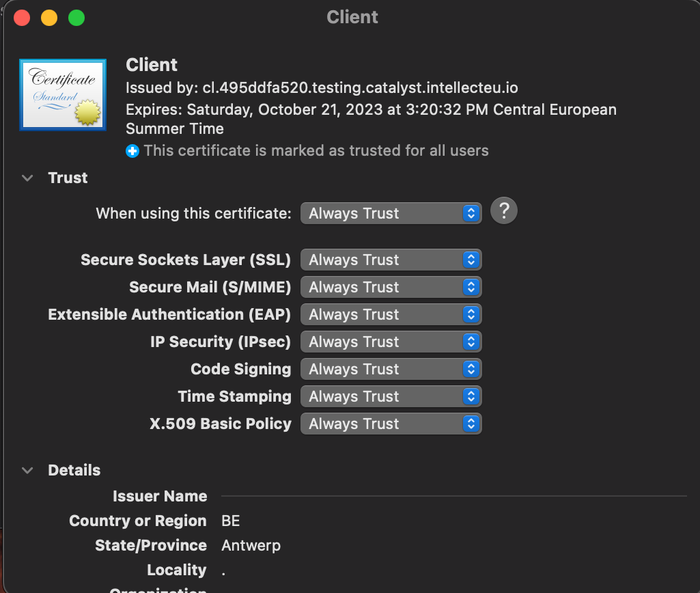Select the Country or Region value BE
Viewport: 700px width, 593px height.
click(230, 521)
